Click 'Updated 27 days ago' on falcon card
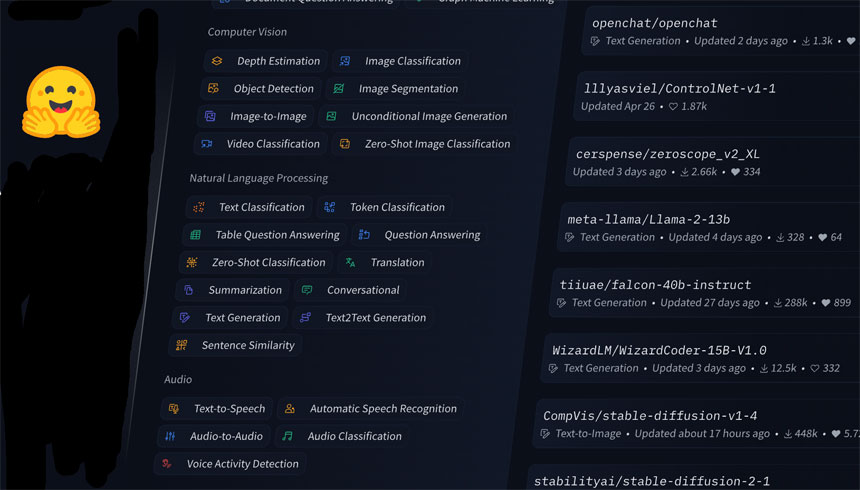Screen dimensions: 860x490 [710, 303]
